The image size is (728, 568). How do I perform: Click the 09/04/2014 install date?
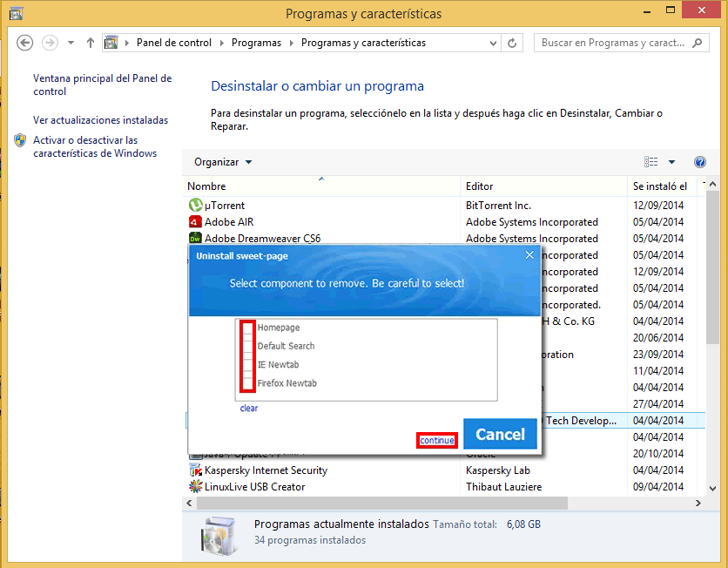(x=657, y=487)
